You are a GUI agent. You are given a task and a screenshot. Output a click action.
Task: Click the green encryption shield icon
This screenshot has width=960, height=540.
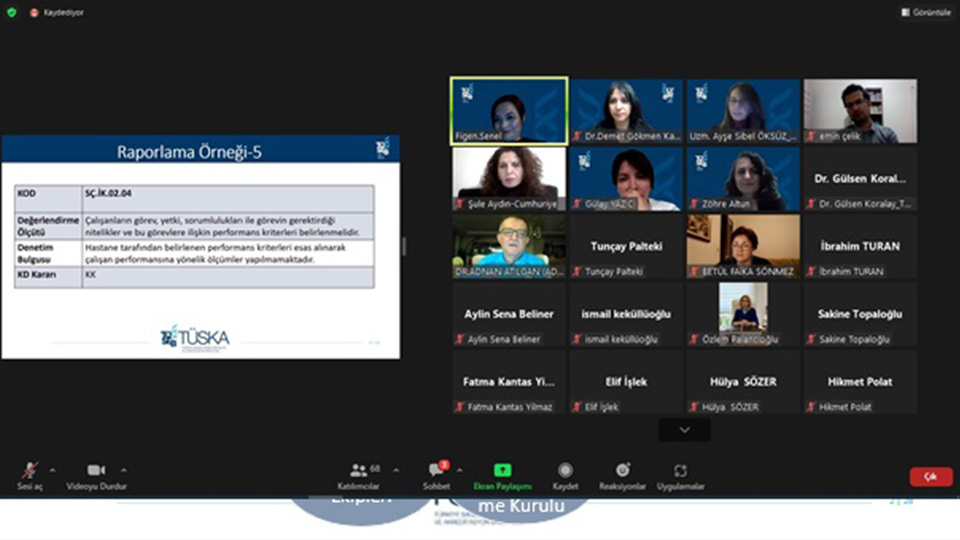pyautogui.click(x=12, y=12)
